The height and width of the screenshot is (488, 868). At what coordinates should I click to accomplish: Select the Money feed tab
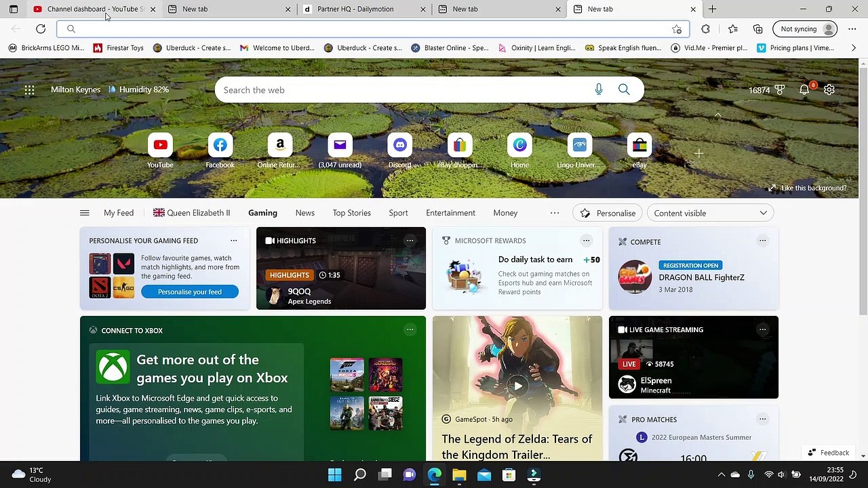pos(505,213)
